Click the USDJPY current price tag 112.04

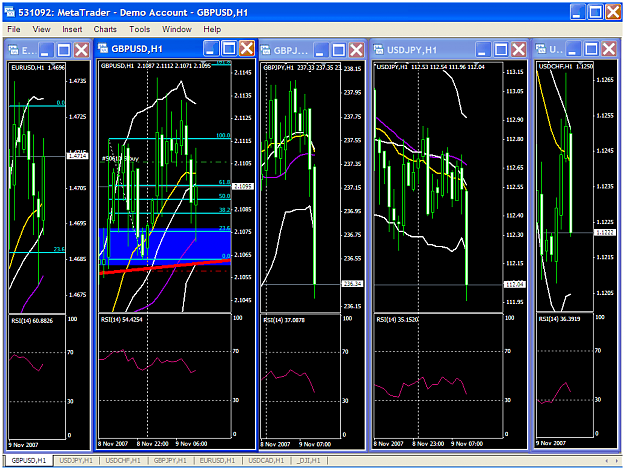pyautogui.click(x=515, y=284)
